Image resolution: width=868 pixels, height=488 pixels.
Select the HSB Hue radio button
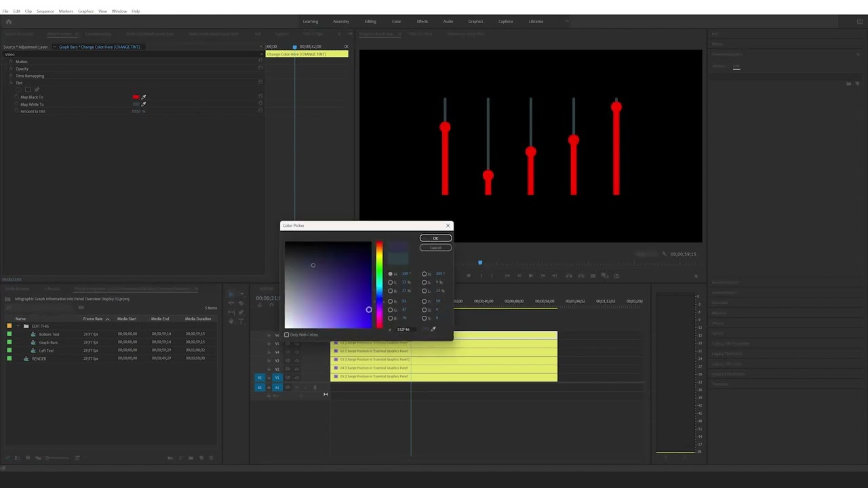[x=391, y=274]
